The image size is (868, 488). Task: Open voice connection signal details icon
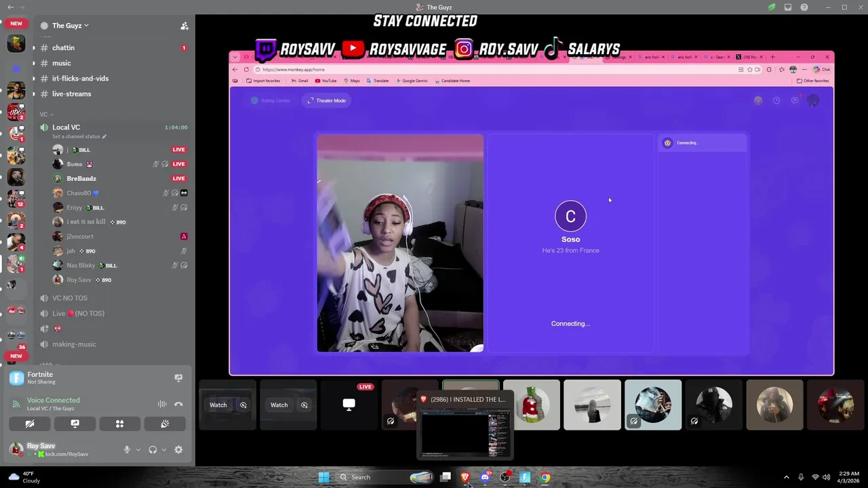(16, 404)
